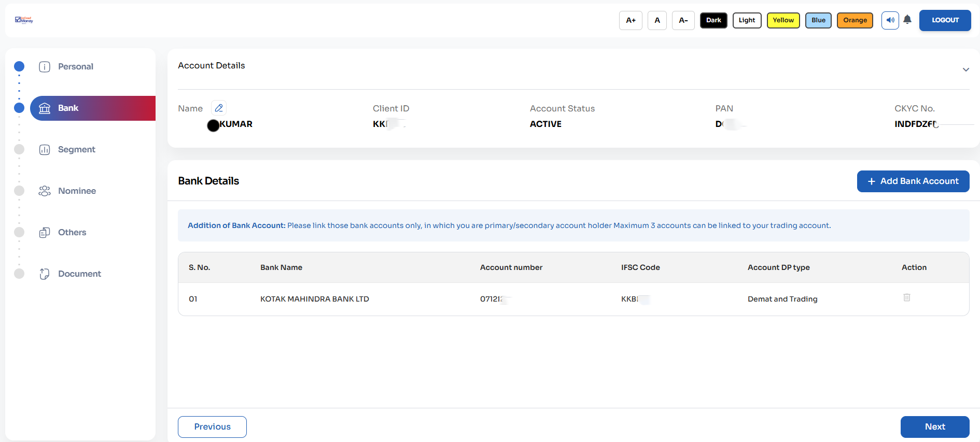Click the Addition of Bank Account notice
980x442 pixels.
(x=573, y=225)
